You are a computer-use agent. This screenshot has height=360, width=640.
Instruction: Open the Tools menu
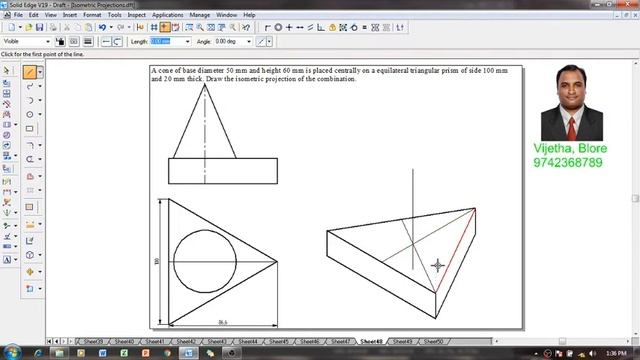pyautogui.click(x=114, y=15)
